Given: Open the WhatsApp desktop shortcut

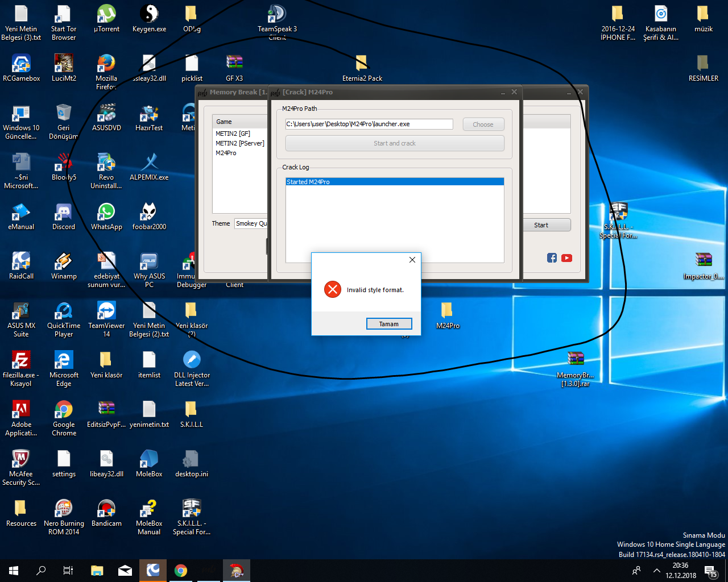Looking at the screenshot, I should 106,217.
